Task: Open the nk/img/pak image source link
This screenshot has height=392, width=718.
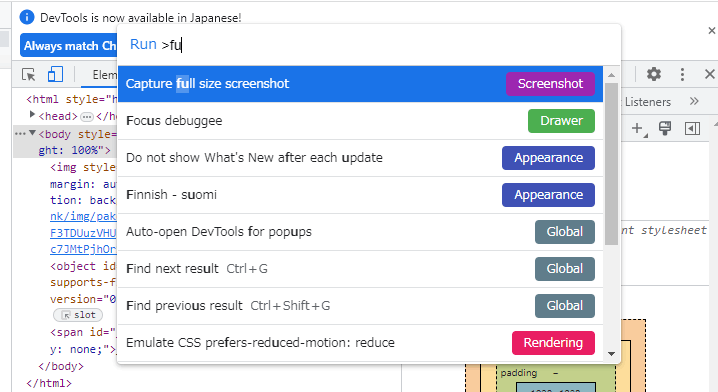Action: tap(83, 216)
